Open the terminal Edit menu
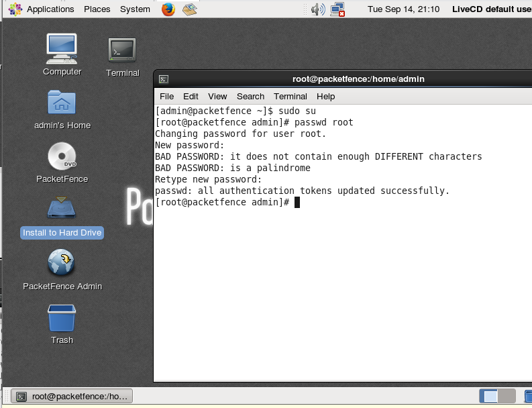532x408 pixels. (x=191, y=97)
